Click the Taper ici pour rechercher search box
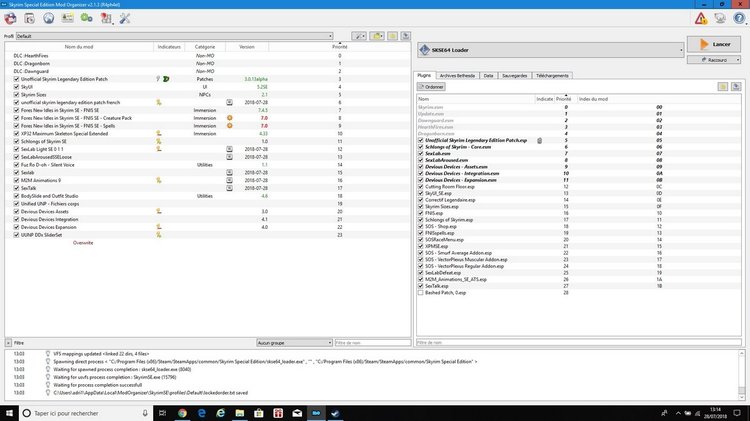The width and height of the screenshot is (750, 421). (86, 413)
